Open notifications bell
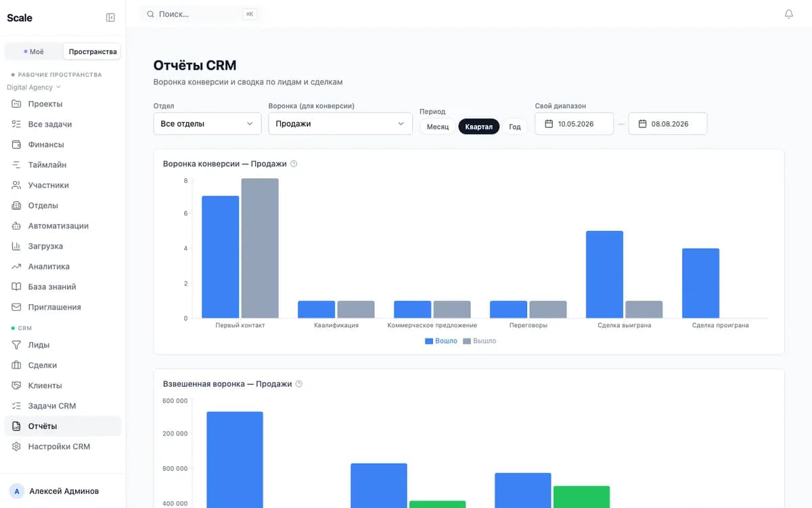 pos(788,14)
